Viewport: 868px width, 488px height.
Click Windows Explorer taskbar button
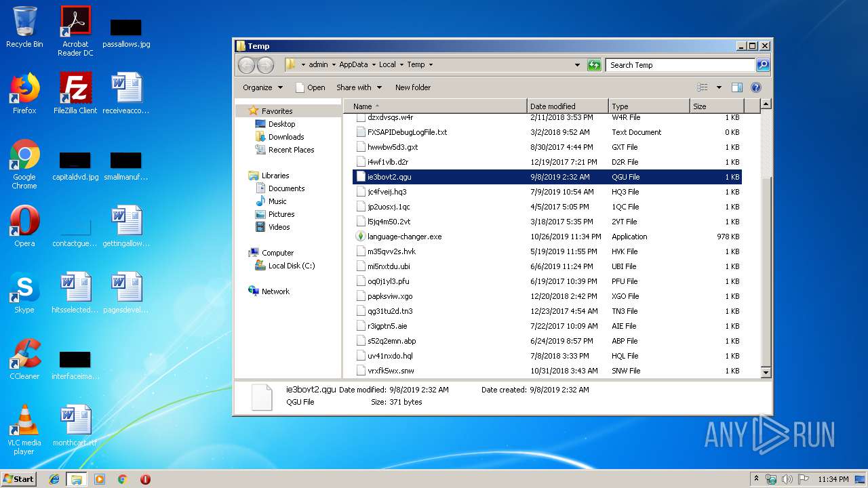point(77,479)
